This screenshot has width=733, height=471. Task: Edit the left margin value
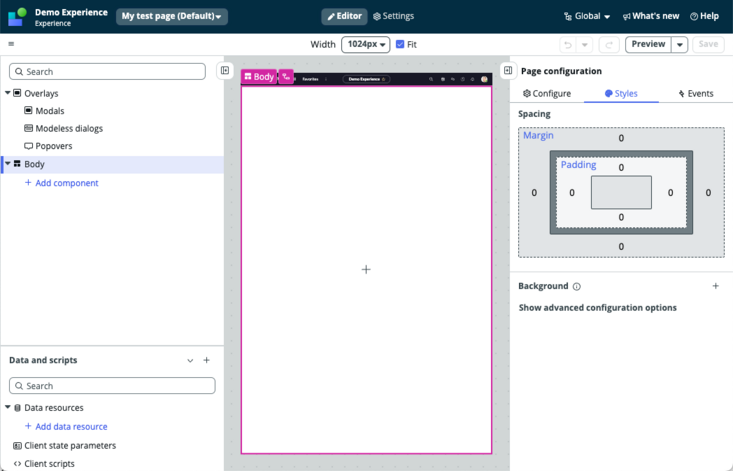[x=534, y=193]
